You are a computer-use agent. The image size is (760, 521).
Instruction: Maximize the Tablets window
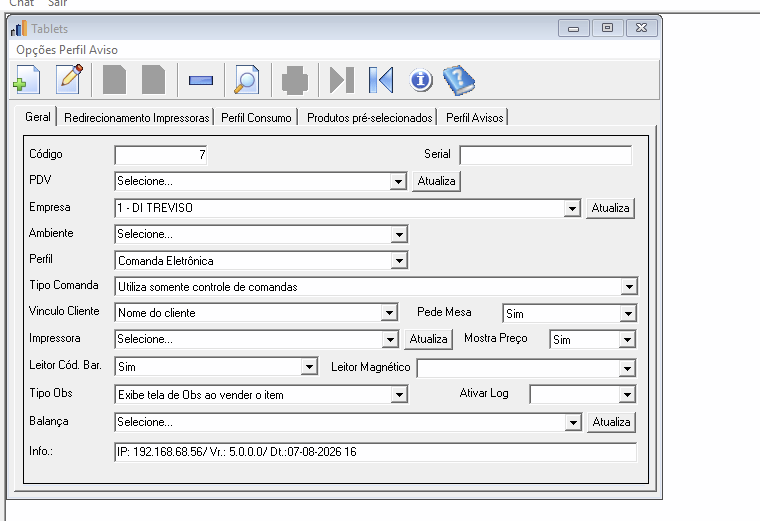tap(607, 28)
